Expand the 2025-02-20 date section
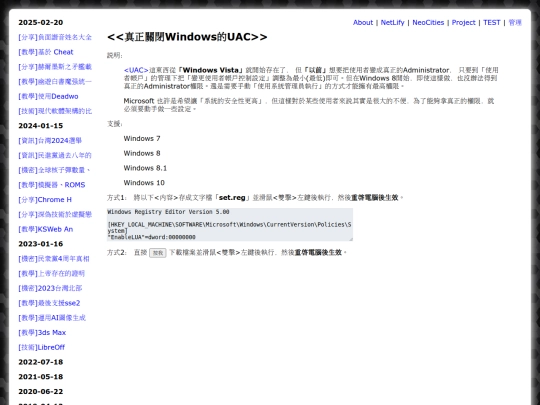Viewport: 540px width, 405px height. click(x=41, y=22)
